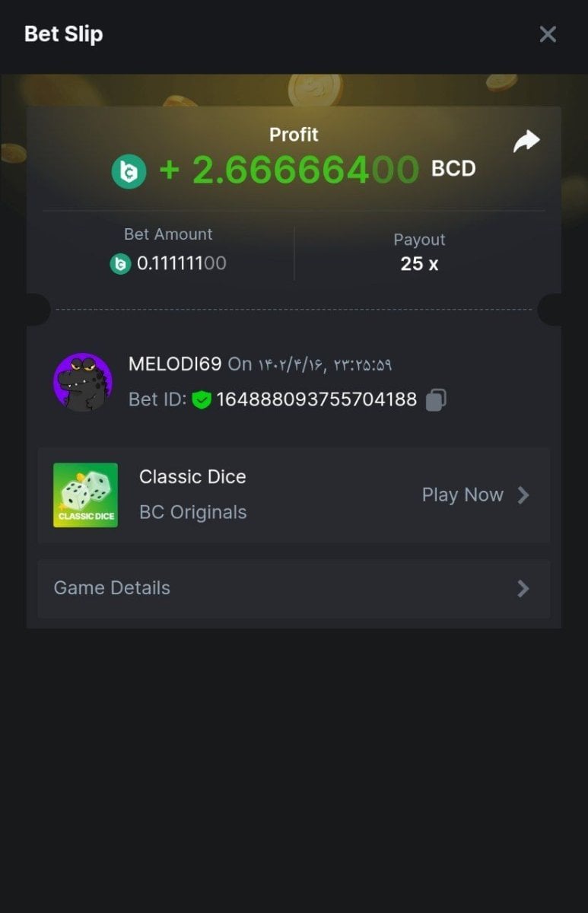Select the Bet ID number 164888093755704188
The height and width of the screenshot is (913, 588).
pos(316,399)
